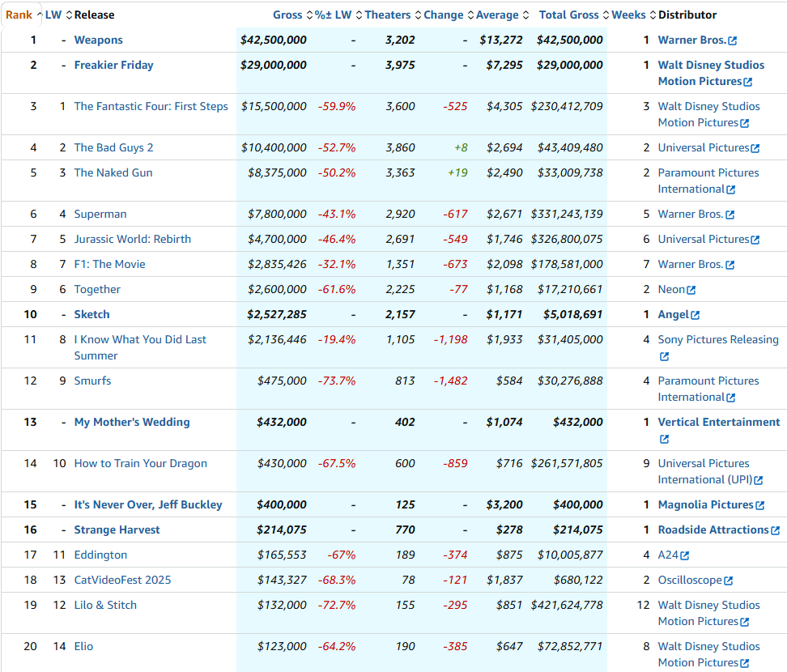Click the Jurassic World: Rebirth title

click(x=133, y=239)
